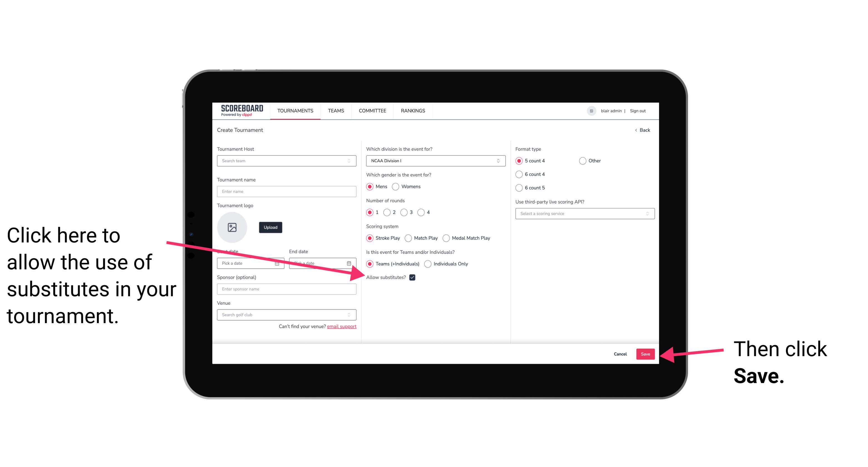Click the calendar icon for Start date
868x467 pixels.
tap(278, 263)
